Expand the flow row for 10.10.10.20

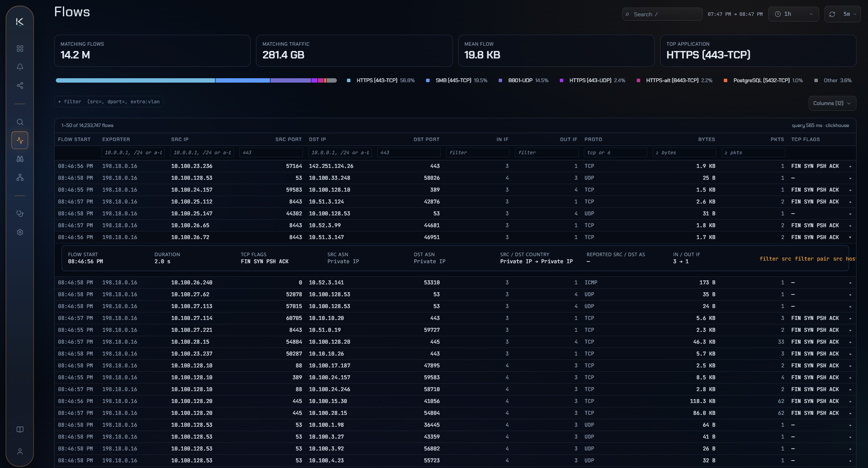point(850,318)
